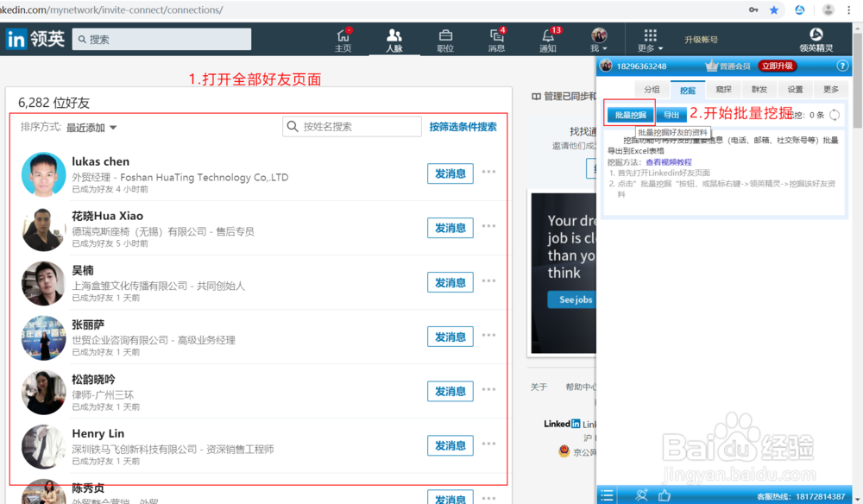Send message to 花晓Hua Xiao
Viewport: 863px width, 504px height.
(450, 228)
